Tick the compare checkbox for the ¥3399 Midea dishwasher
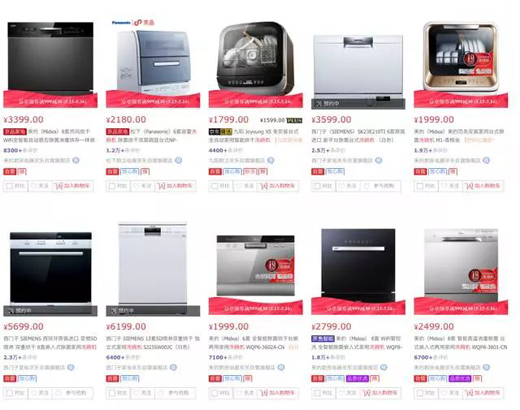 coord(9,186)
